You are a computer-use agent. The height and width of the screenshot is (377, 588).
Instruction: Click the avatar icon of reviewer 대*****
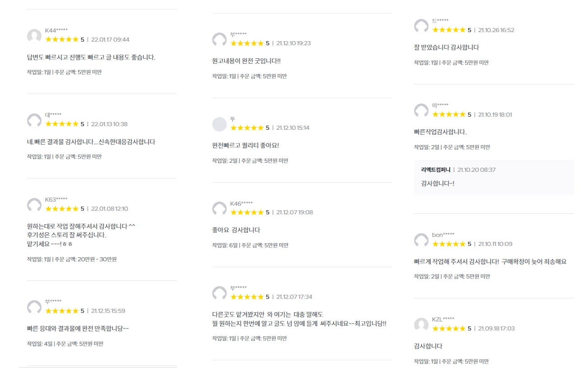coord(34,121)
